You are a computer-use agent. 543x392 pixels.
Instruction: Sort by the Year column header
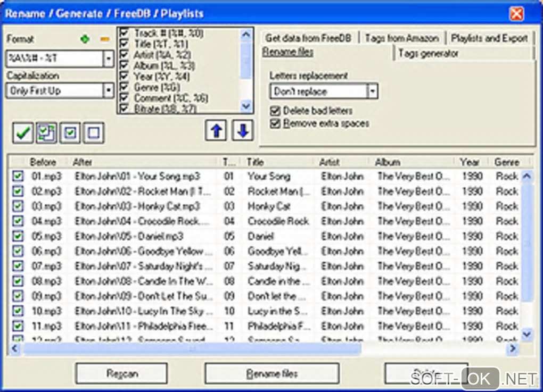(470, 162)
